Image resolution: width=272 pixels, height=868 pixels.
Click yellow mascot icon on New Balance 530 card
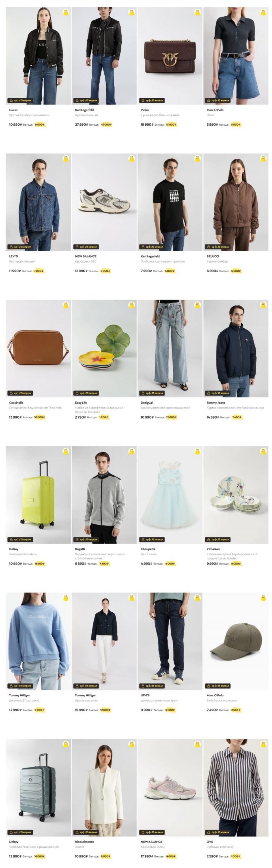[132, 159]
